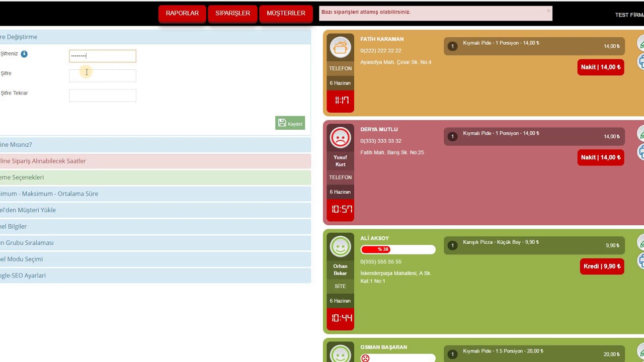Click quantity badge on Karışık Pizza item
The height and width of the screenshot is (362, 644).
[x=452, y=245]
